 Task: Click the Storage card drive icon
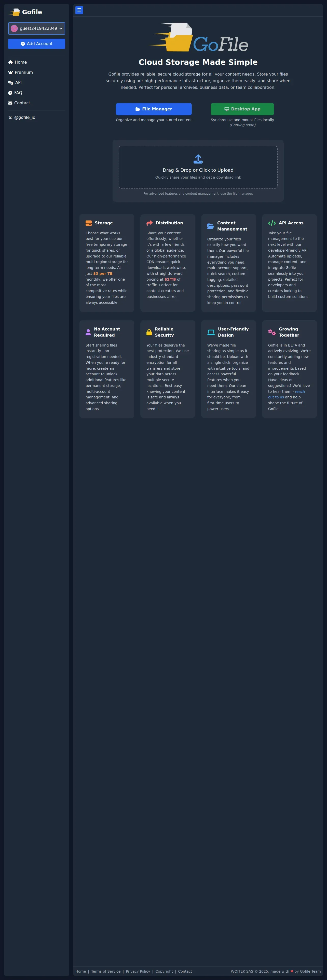click(x=89, y=223)
